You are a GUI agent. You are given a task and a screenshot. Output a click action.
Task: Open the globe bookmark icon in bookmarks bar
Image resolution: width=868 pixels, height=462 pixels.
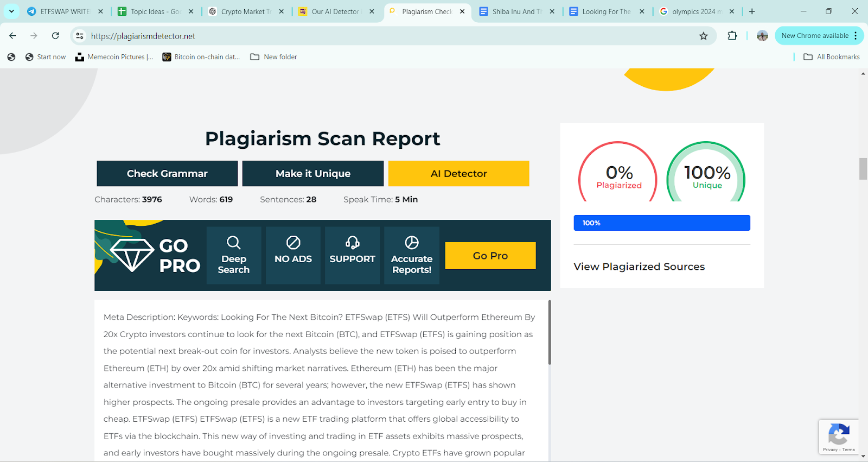point(11,57)
